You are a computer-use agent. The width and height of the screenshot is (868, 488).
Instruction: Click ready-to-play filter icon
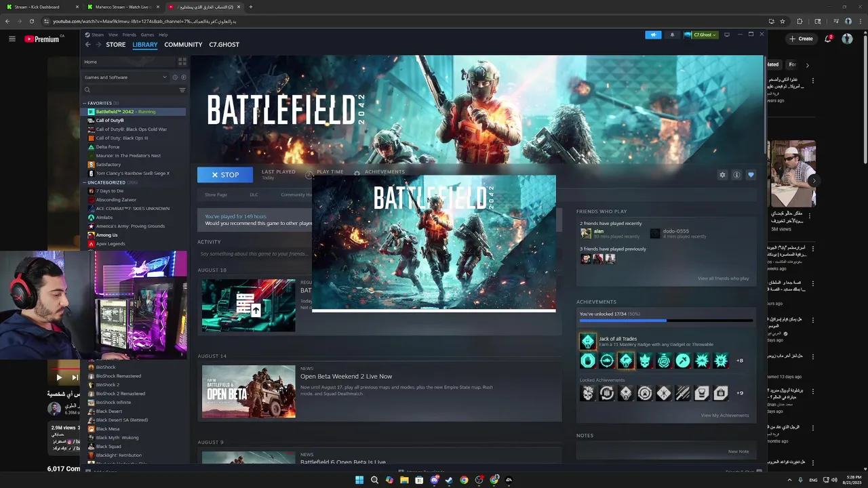pos(183,77)
